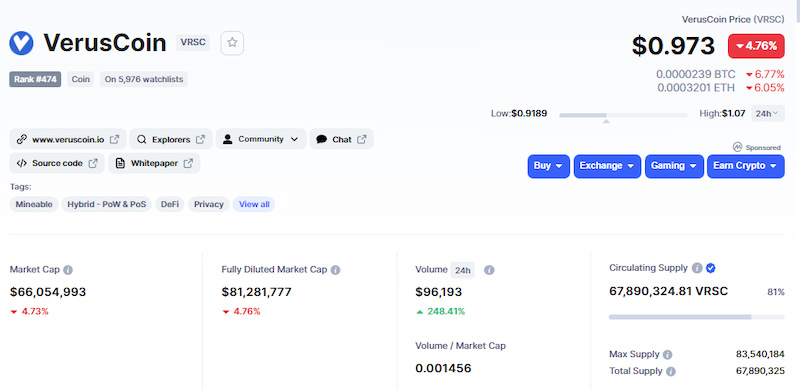Screen dimensions: 800x390
Task: Select the Privacy tag
Action: click(x=209, y=204)
